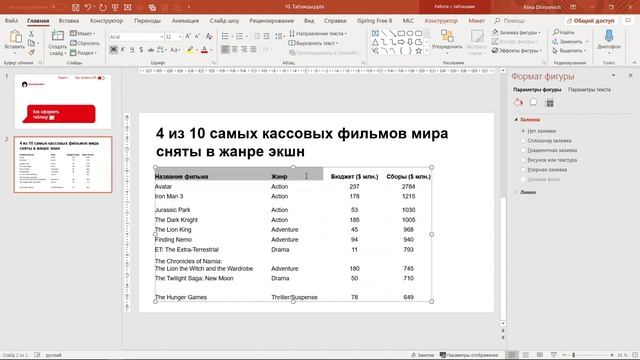
Task: Switch to the Переходы ribbon tab
Action: (147, 20)
